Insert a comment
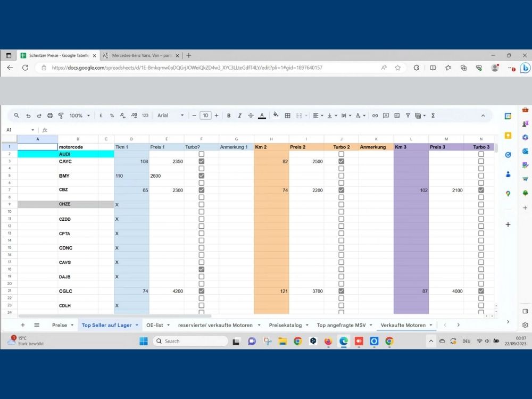 386,115
